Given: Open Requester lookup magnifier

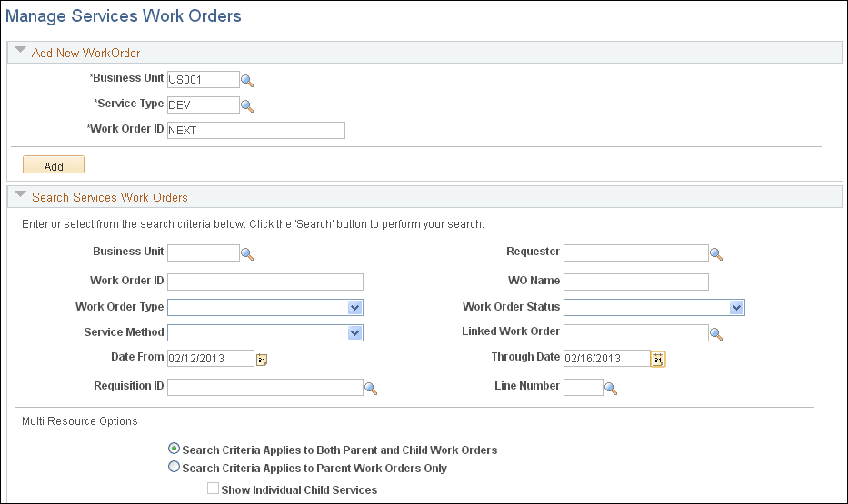Looking at the screenshot, I should (x=716, y=254).
